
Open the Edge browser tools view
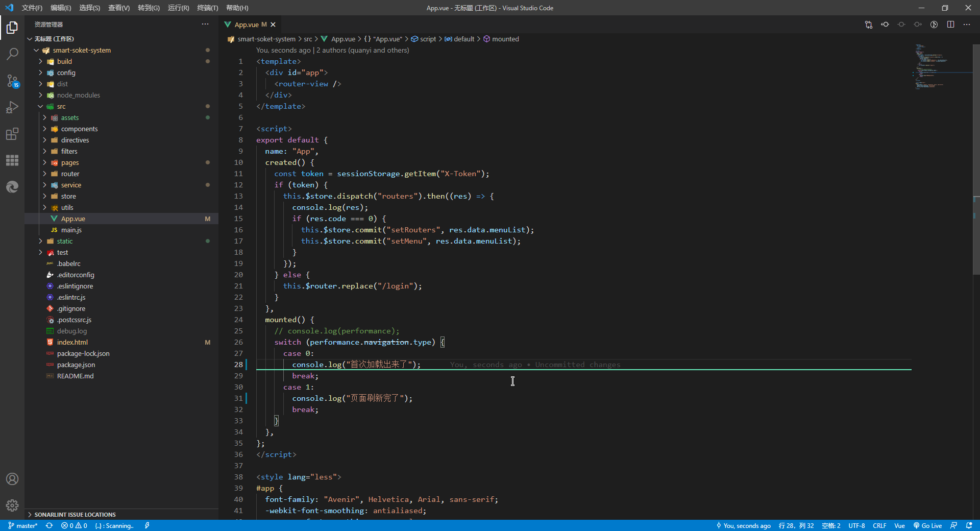click(12, 187)
